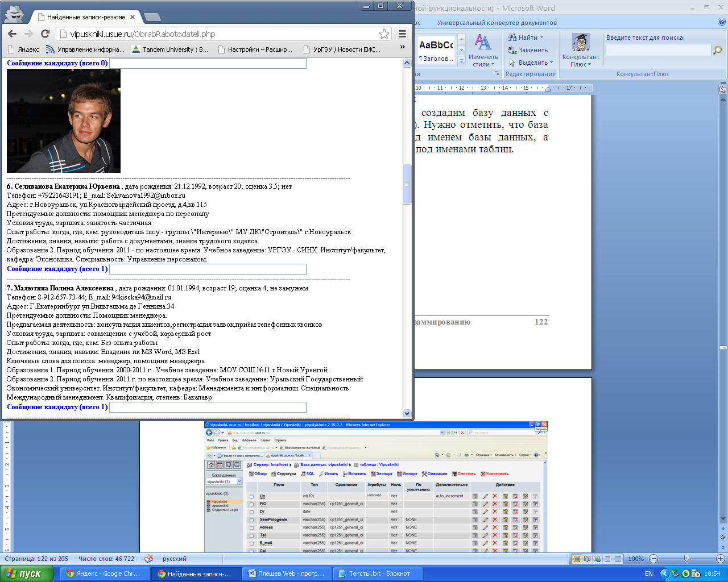The image size is (728, 582).
Task: Click the styles gallery down arrow in Word
Action: pos(461,50)
